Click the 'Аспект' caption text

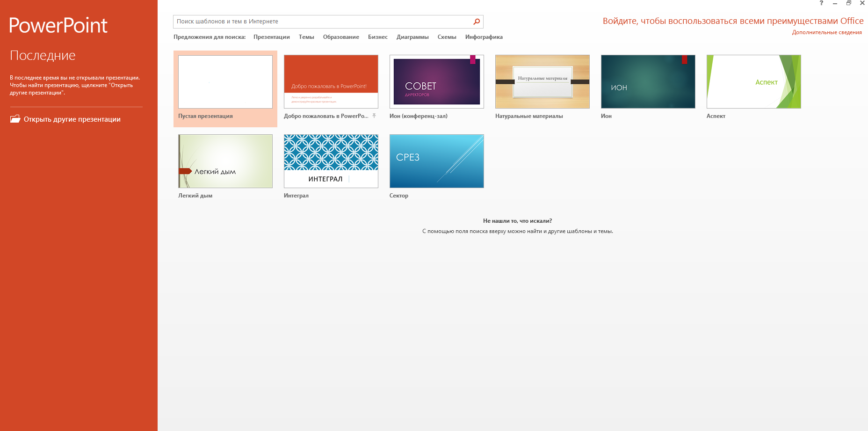(716, 116)
